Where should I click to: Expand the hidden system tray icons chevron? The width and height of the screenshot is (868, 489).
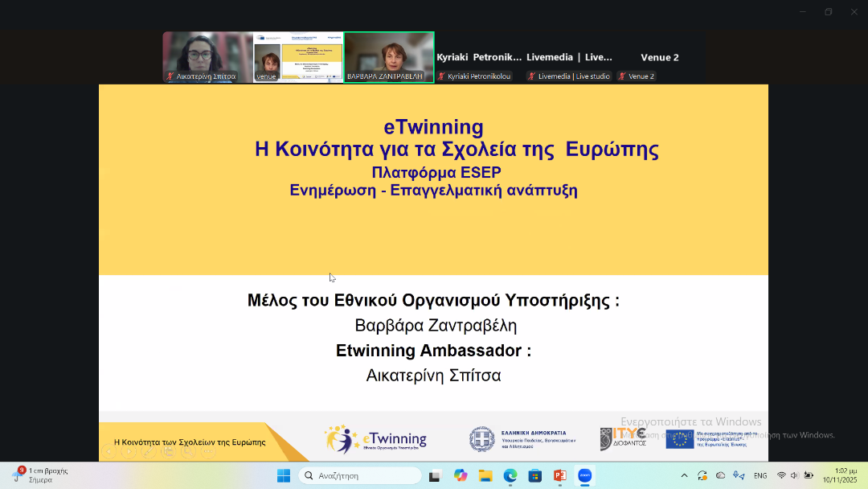tap(684, 475)
